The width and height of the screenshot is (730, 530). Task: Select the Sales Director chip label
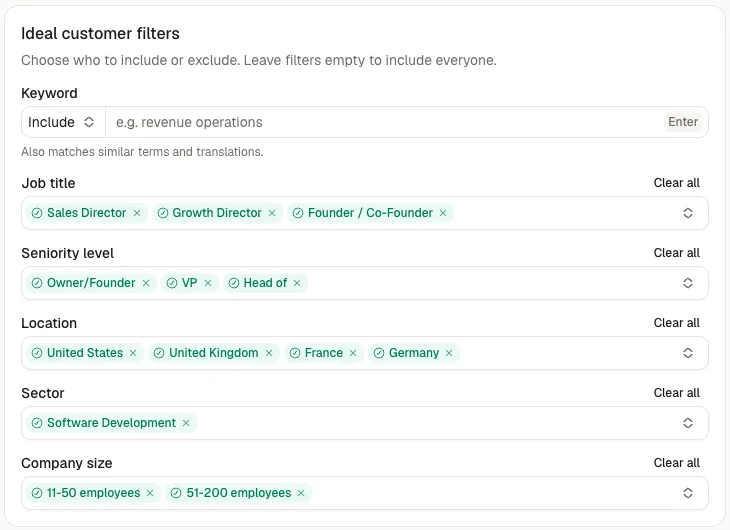click(x=87, y=213)
